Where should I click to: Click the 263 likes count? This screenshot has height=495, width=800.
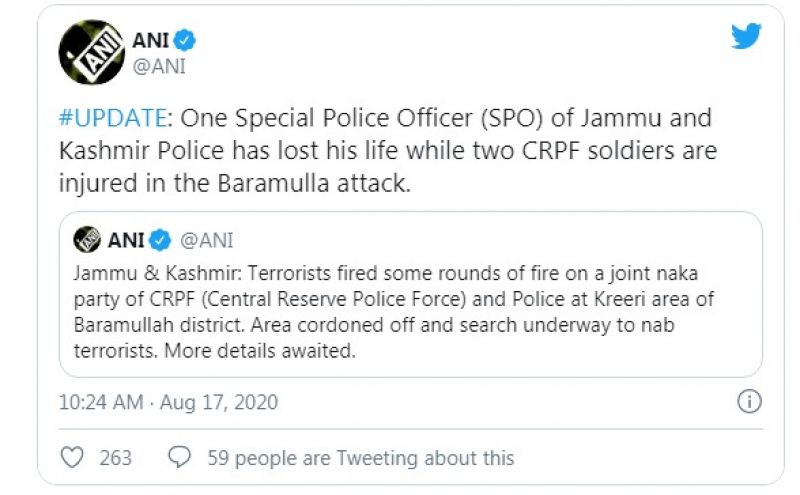[x=115, y=458]
